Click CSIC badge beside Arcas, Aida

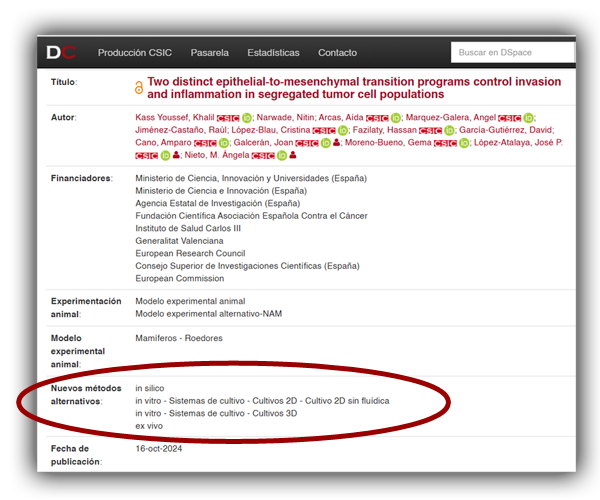point(376,118)
